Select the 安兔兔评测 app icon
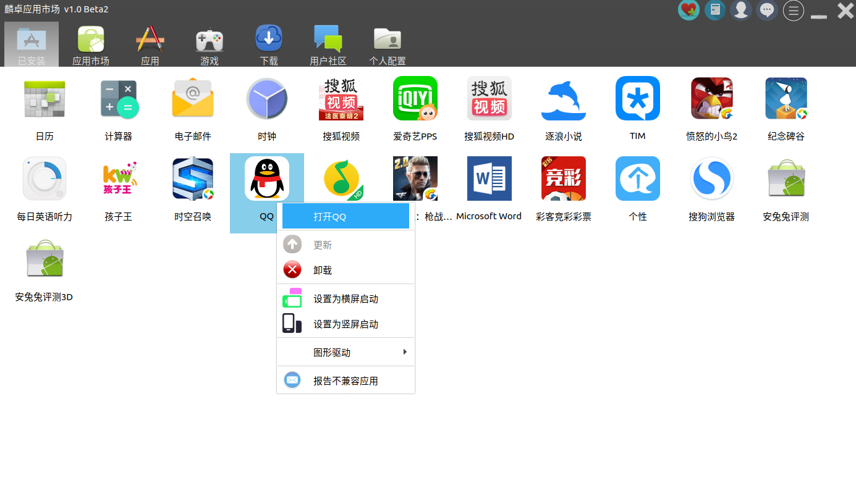856x504 pixels. pyautogui.click(x=786, y=179)
